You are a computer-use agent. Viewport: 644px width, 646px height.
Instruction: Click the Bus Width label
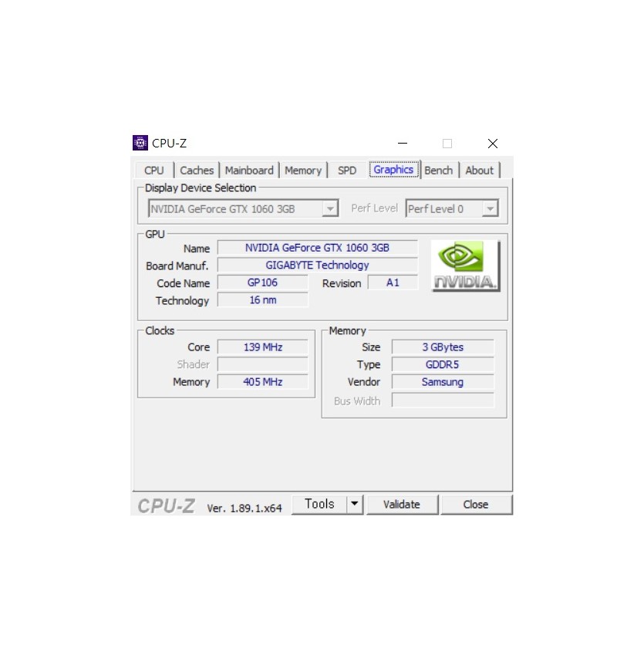(357, 401)
